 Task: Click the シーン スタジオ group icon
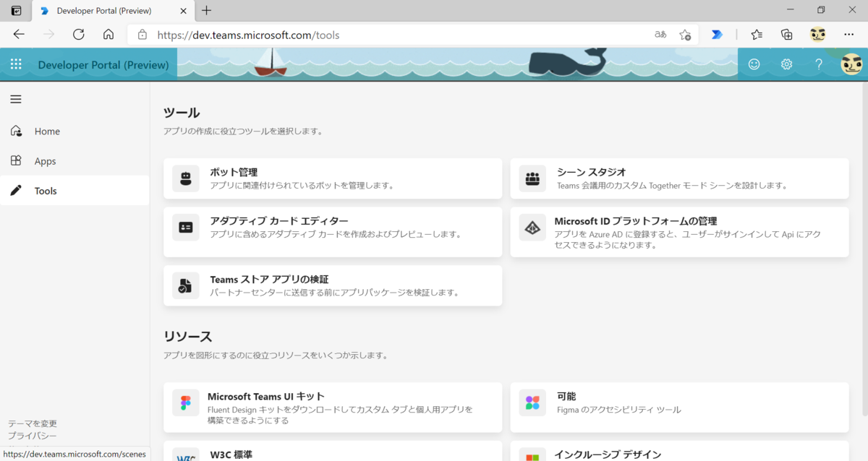tap(533, 178)
